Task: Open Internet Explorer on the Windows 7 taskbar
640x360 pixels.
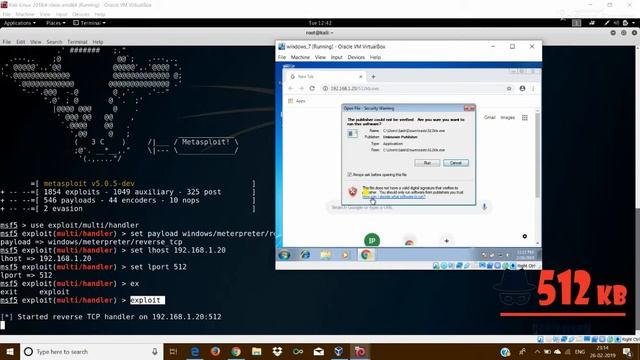Action: click(x=305, y=255)
